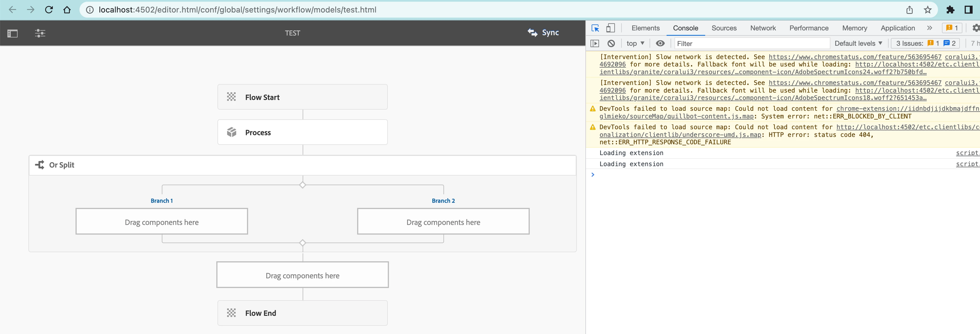Open the Default levels dropdown

(x=858, y=43)
